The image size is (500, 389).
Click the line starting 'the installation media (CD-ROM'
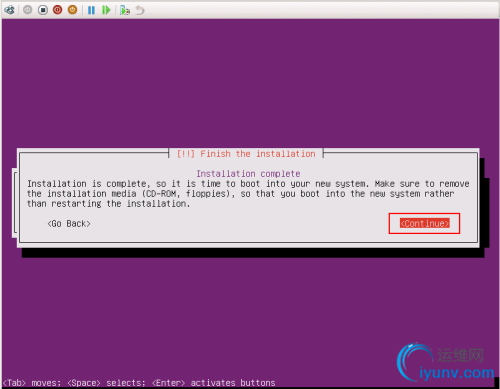click(240, 194)
